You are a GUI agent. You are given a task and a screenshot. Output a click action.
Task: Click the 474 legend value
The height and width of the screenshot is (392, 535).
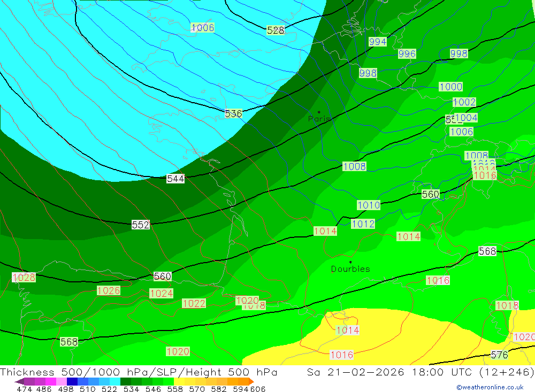point(24,389)
